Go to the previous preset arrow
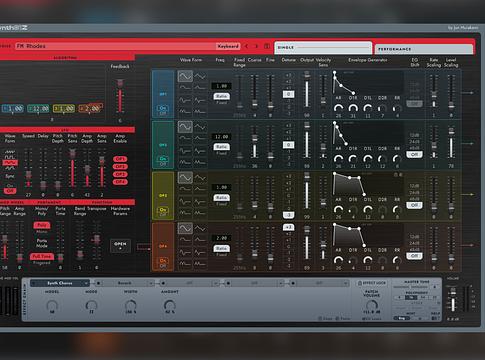 coord(246,46)
